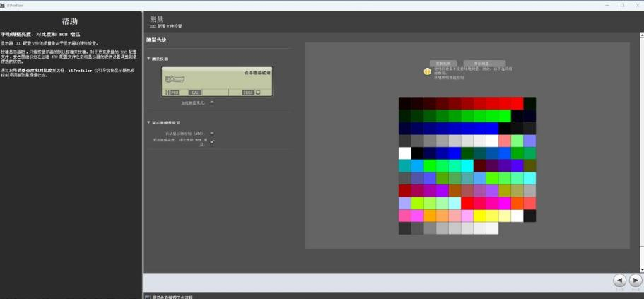Image resolution: width=644 pixels, height=299 pixels.
Task: Click the instrument status message text in the panel
Action: tap(257, 72)
